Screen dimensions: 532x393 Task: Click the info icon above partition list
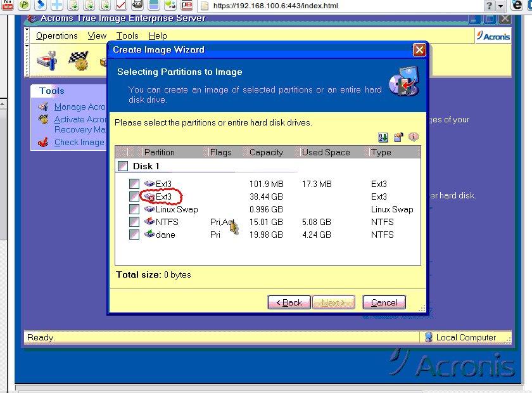(413, 137)
